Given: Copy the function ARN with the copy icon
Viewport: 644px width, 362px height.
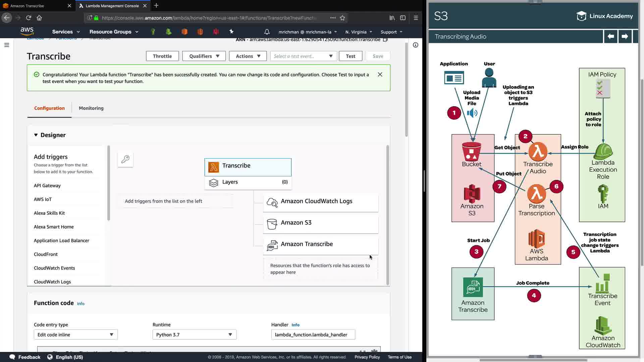Looking at the screenshot, I should click(x=385, y=40).
